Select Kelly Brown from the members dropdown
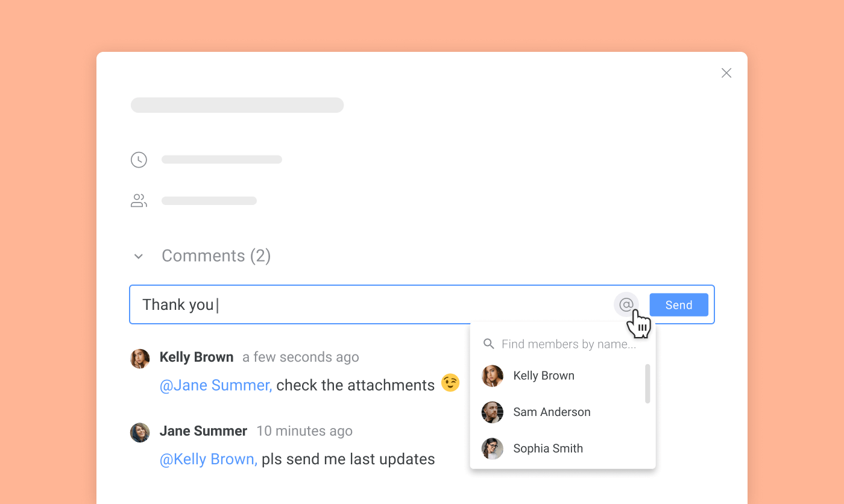The width and height of the screenshot is (844, 504). (543, 376)
